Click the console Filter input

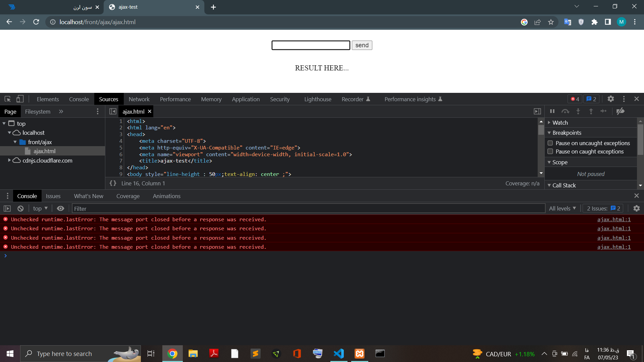coord(309,208)
